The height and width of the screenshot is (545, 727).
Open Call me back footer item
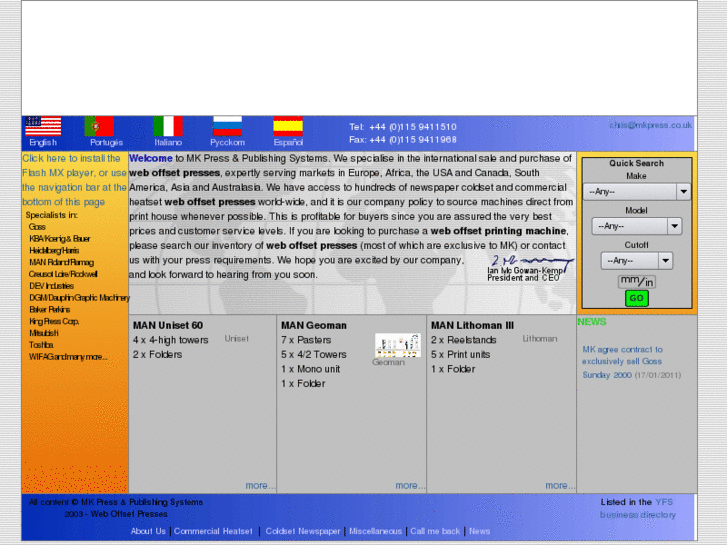tap(435, 531)
